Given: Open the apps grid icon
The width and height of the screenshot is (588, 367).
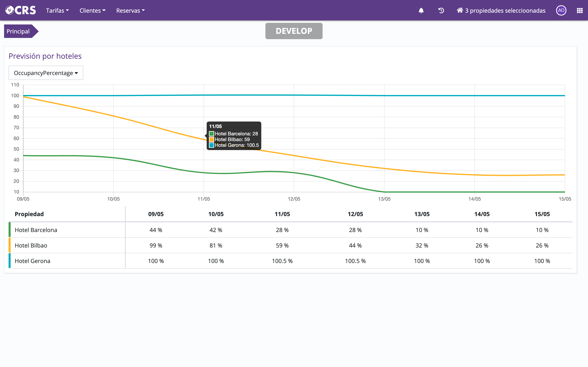Looking at the screenshot, I should (580, 10).
